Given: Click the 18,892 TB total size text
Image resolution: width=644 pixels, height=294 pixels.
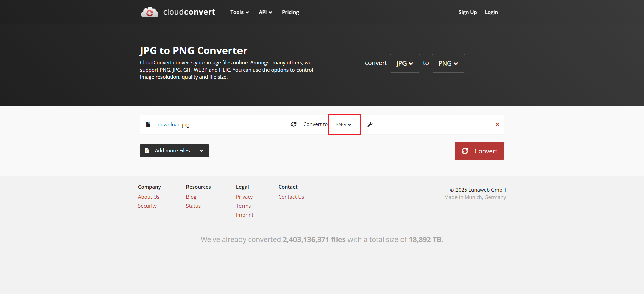Looking at the screenshot, I should 425,240.
